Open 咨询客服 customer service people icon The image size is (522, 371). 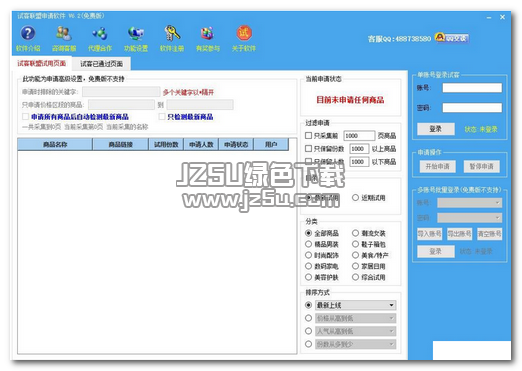[64, 34]
